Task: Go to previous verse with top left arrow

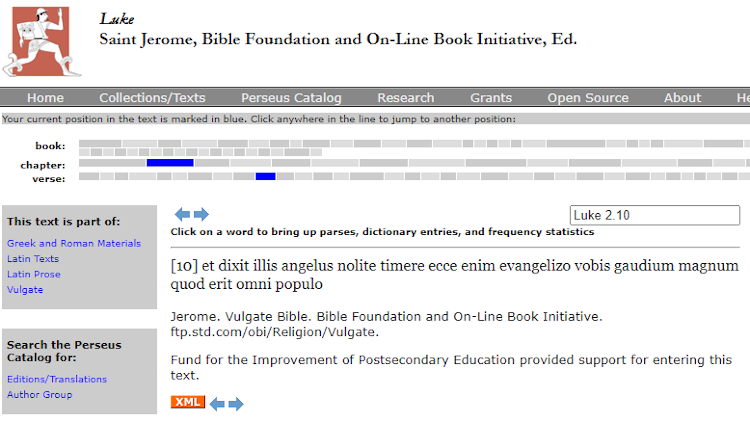Action: click(x=182, y=214)
